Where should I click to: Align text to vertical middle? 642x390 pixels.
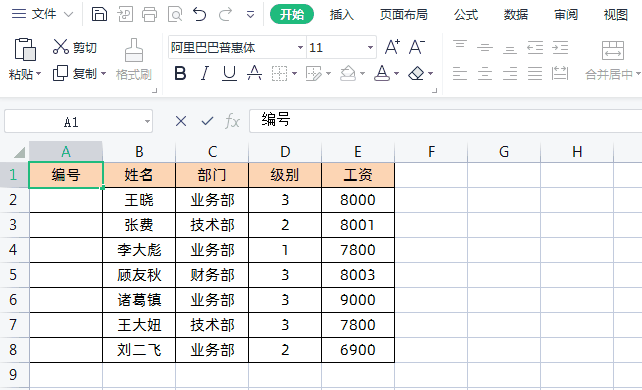(x=485, y=48)
